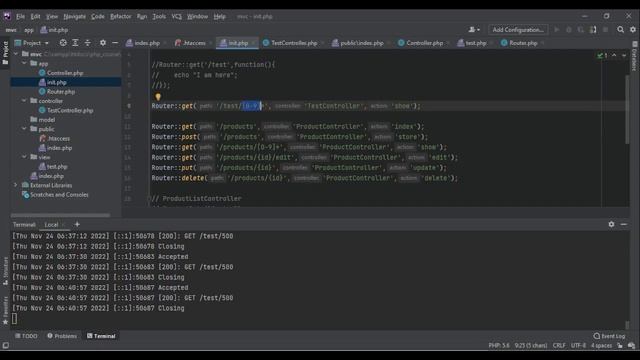Click the yellow intention lightbulb icon
The width and height of the screenshot is (640, 360).
click(158, 97)
